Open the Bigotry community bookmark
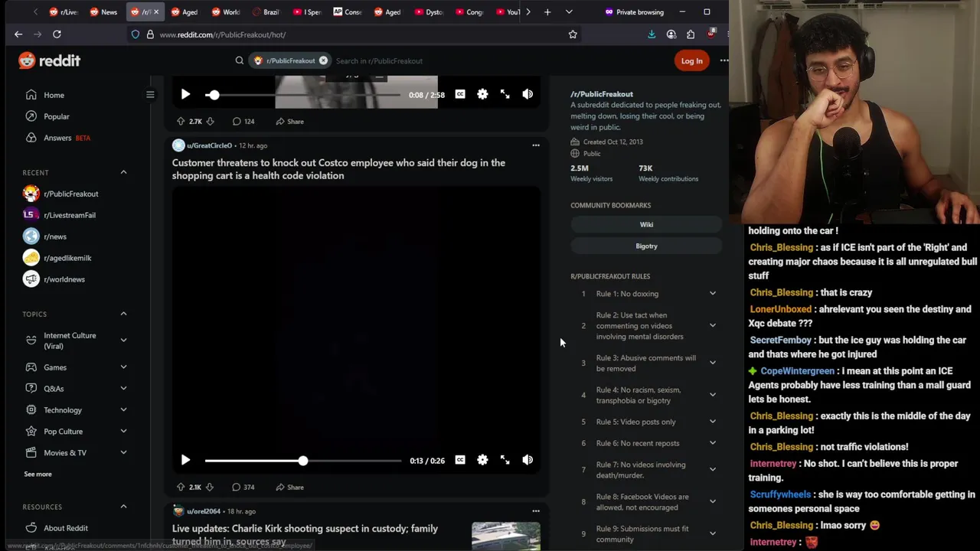 (x=646, y=246)
